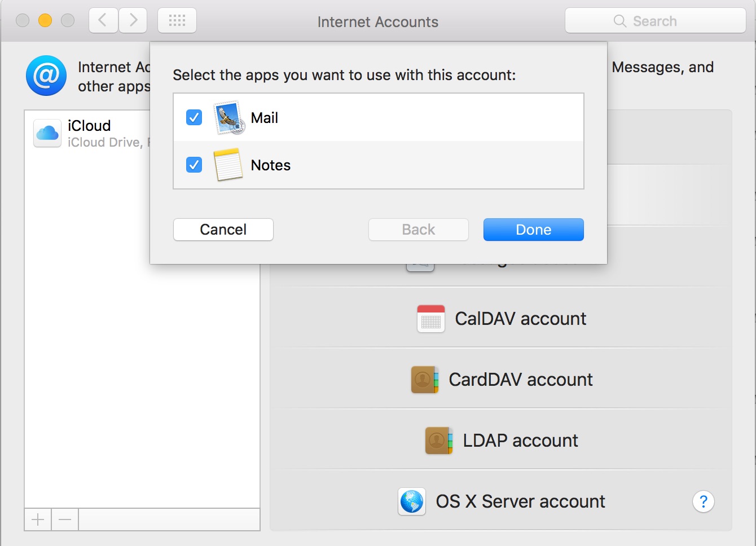Viewport: 756px width, 546px height.
Task: Click the Notes label in the apps list
Action: coord(271,165)
